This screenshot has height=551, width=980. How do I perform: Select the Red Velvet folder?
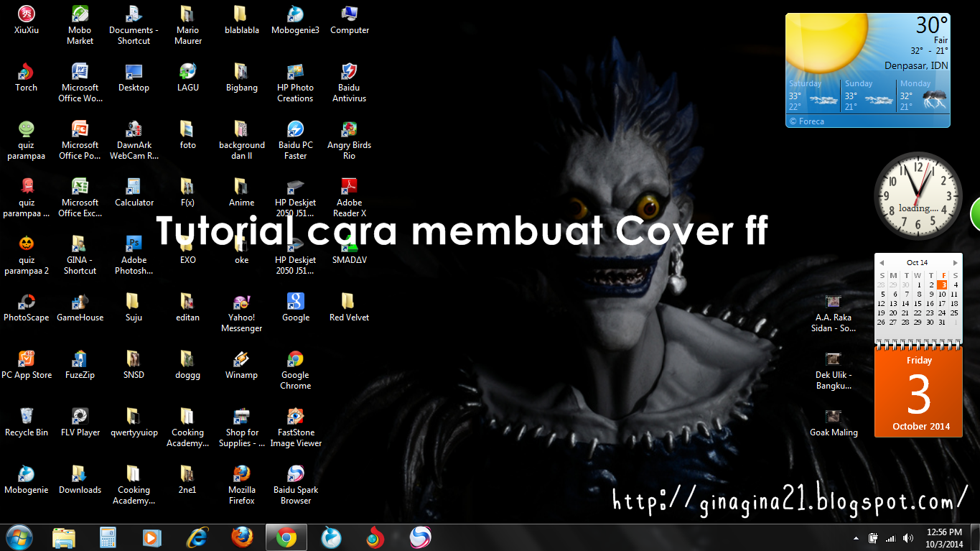click(x=349, y=307)
